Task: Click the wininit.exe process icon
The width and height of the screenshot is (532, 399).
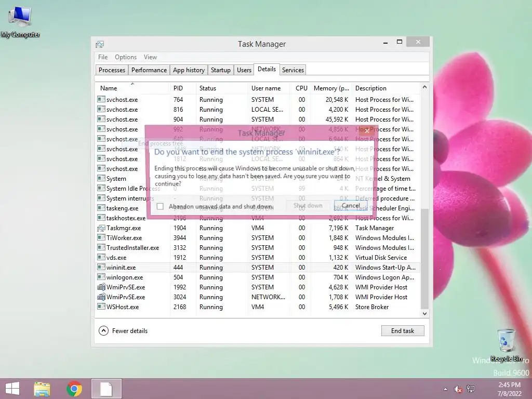Action: pos(101,268)
